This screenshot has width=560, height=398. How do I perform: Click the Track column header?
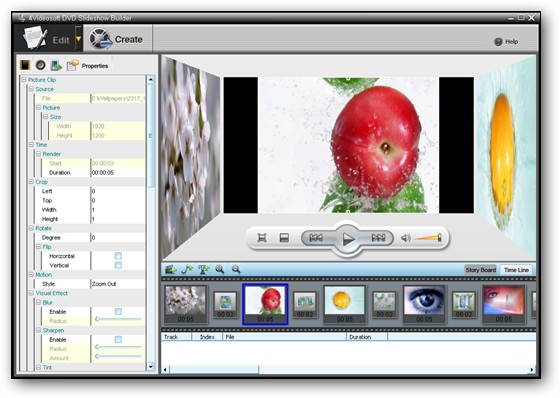coord(176,337)
